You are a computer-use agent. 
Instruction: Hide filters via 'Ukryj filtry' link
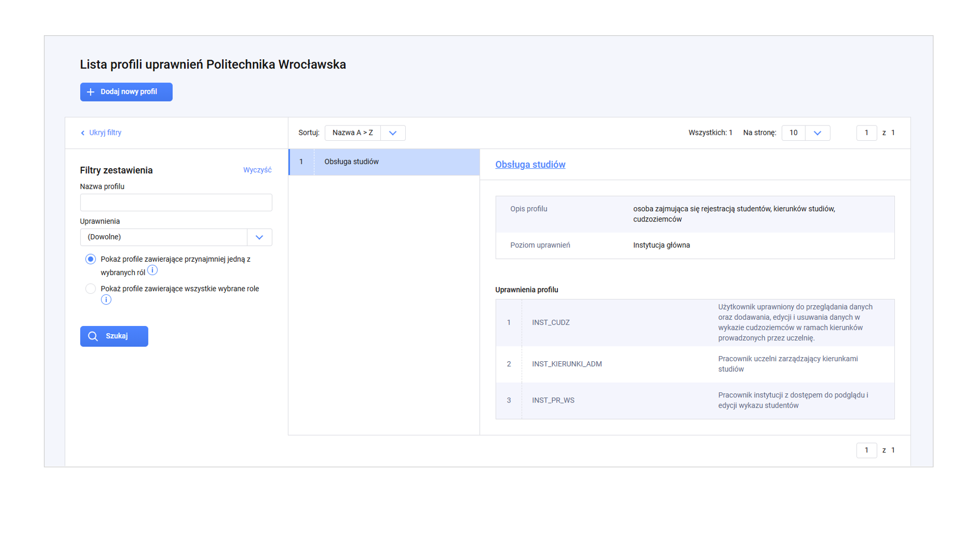click(101, 133)
